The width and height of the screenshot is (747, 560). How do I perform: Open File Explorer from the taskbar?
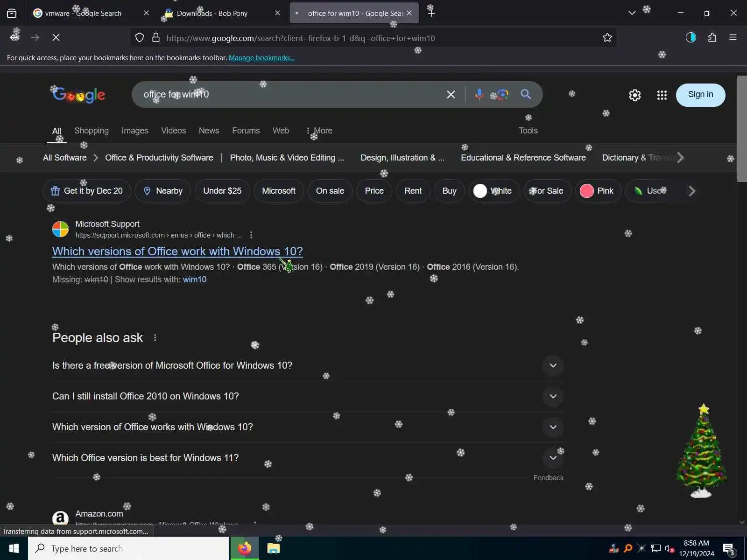pos(273,548)
